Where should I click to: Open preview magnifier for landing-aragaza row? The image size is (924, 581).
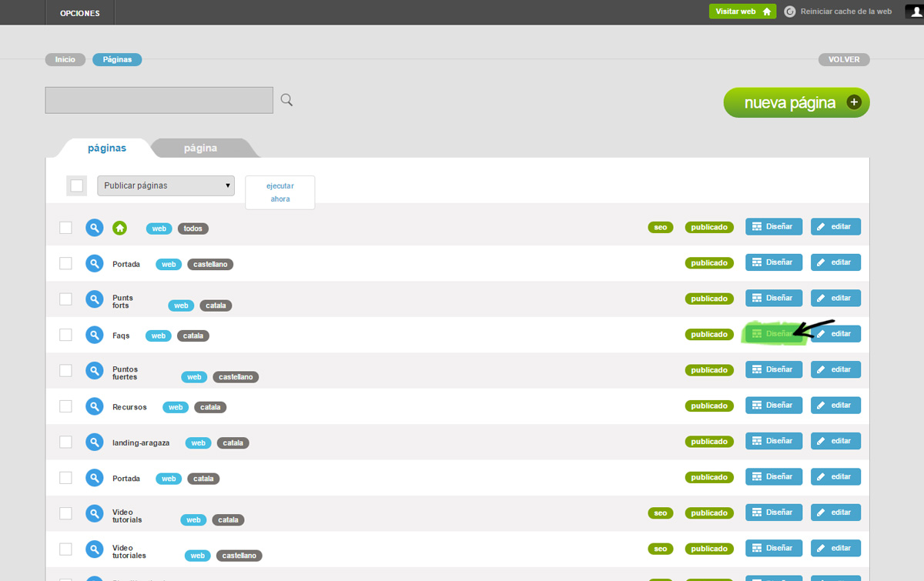[94, 442]
